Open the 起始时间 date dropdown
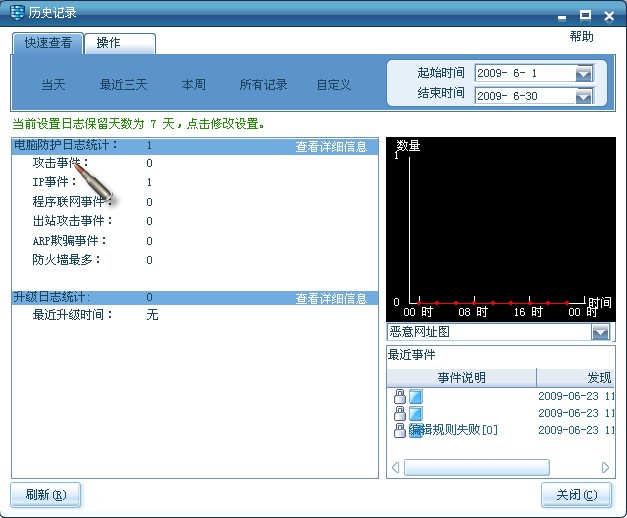The width and height of the screenshot is (627, 518). (584, 74)
